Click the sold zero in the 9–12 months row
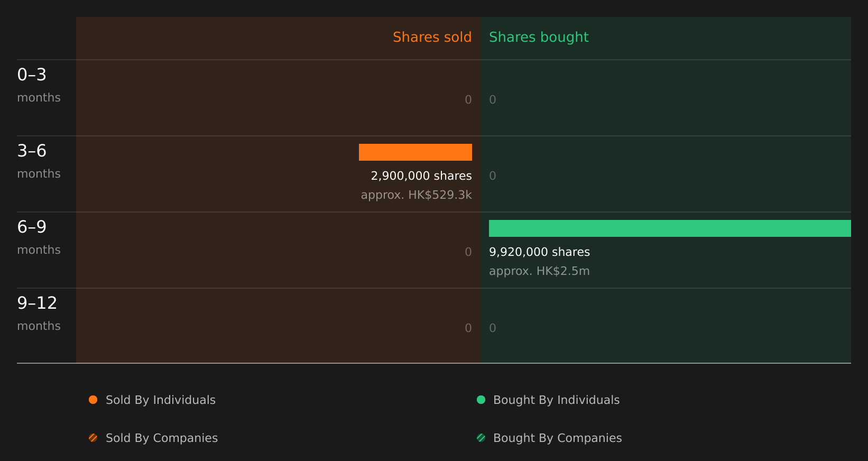Screen dimensions: 868x461 pyautogui.click(x=468, y=328)
